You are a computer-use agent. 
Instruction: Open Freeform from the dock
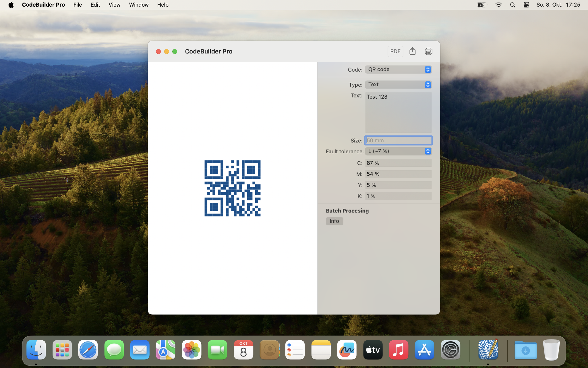click(x=347, y=350)
